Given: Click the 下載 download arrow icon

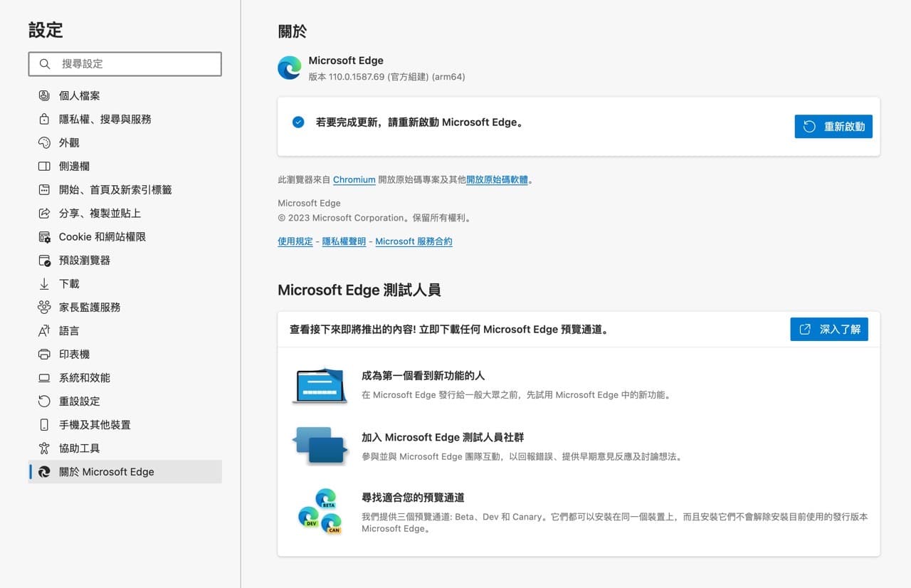Looking at the screenshot, I should (x=44, y=283).
